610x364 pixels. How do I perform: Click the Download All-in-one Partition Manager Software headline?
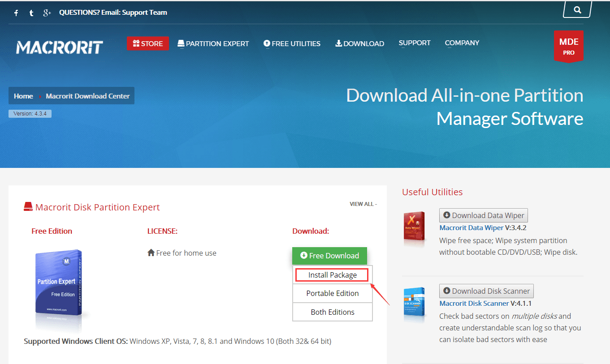pyautogui.click(x=465, y=107)
